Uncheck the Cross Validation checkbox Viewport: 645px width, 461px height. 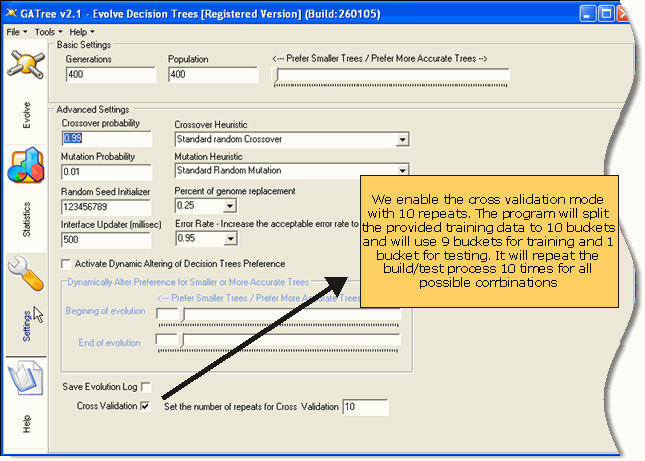(145, 406)
